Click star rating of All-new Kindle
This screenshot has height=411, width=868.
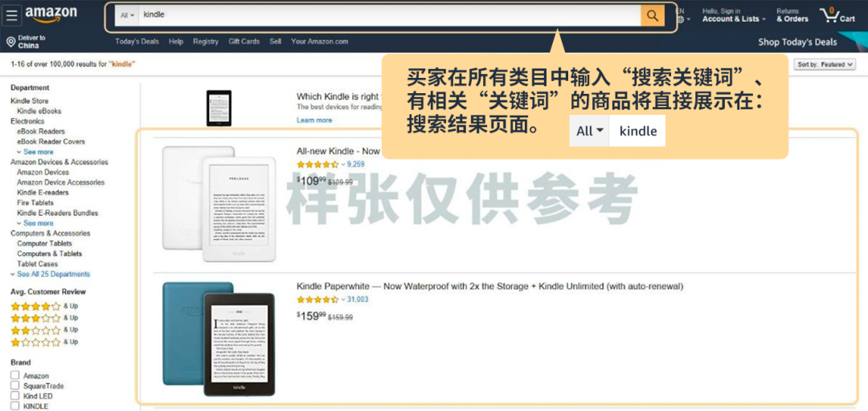tap(317, 165)
